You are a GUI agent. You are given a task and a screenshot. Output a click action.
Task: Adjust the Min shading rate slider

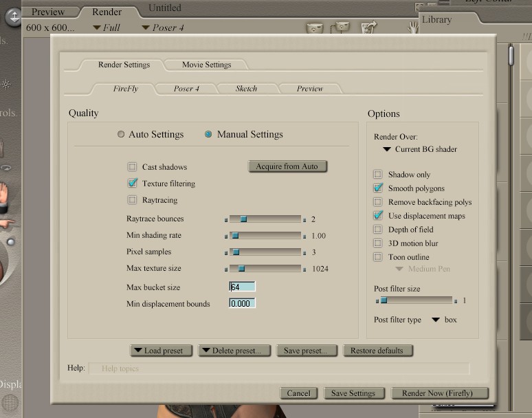click(235, 235)
